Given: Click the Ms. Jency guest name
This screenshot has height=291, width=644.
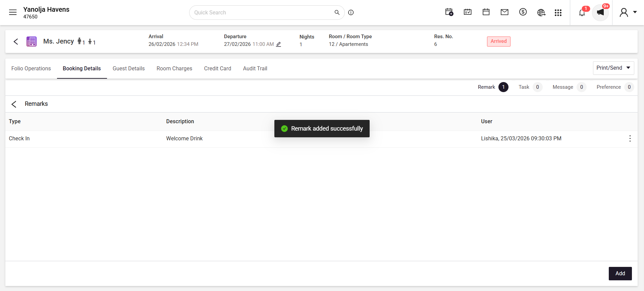Looking at the screenshot, I should pyautogui.click(x=59, y=42).
